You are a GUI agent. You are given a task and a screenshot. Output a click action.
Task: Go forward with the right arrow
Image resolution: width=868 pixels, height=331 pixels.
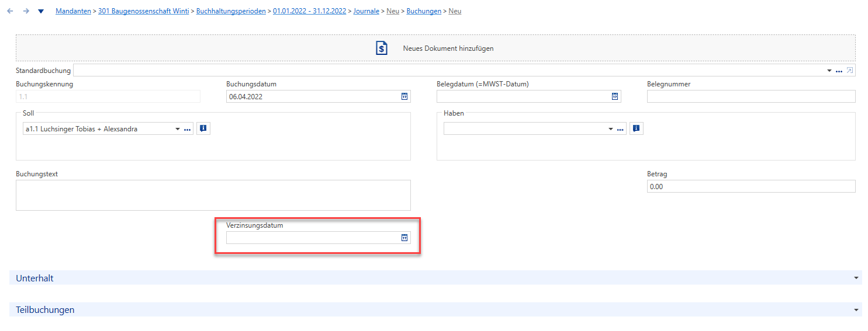tap(26, 11)
